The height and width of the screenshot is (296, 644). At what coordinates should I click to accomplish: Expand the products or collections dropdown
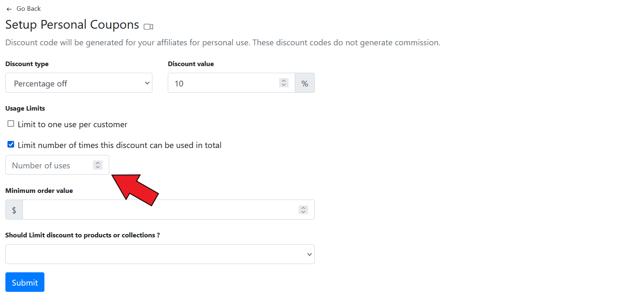pos(160,254)
